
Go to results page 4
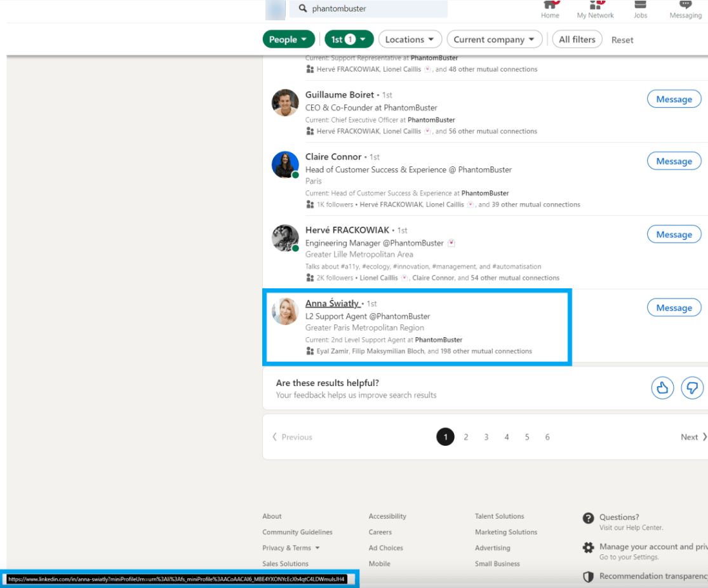click(506, 437)
